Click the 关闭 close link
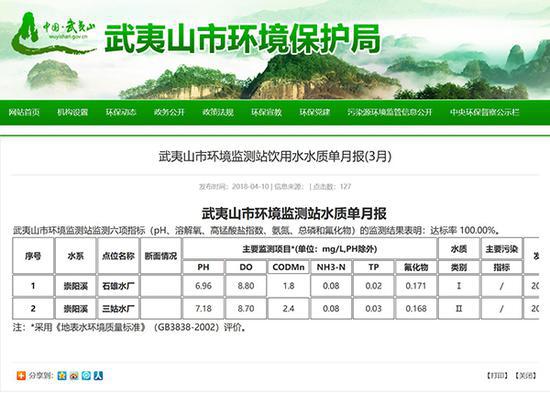 pyautogui.click(x=526, y=375)
